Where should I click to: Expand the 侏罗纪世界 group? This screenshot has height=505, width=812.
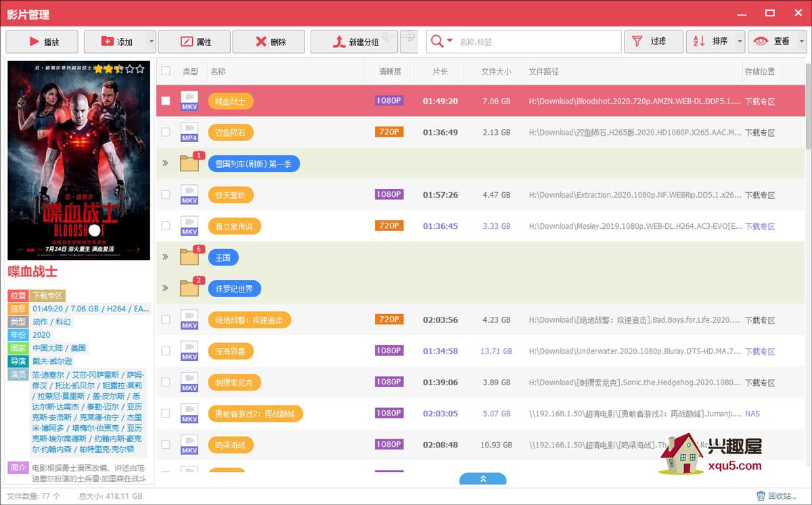165,288
